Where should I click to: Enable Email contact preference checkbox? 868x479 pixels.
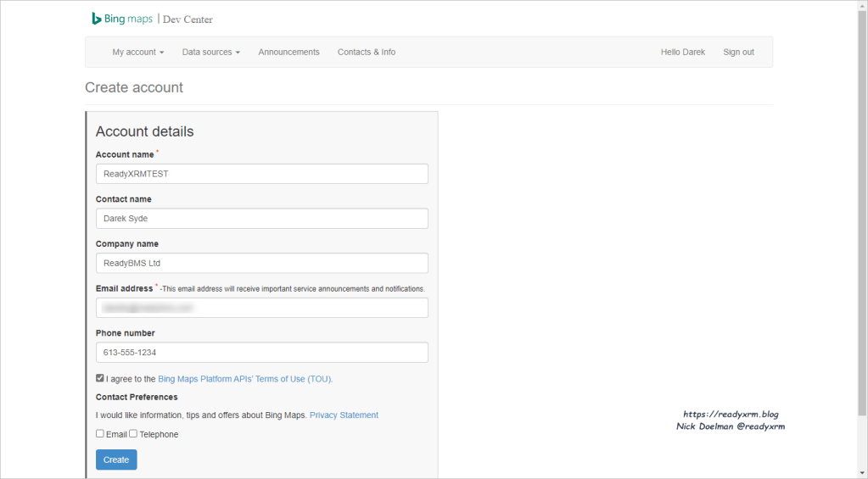pyautogui.click(x=100, y=433)
